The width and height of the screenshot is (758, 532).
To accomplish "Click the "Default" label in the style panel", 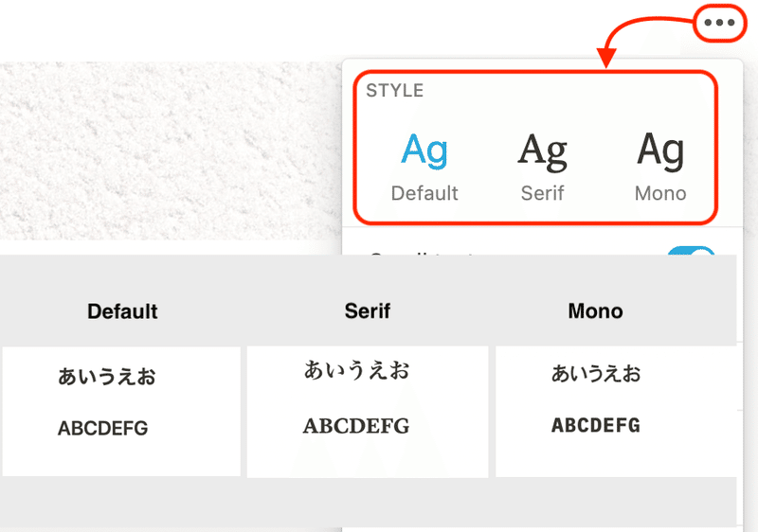I will coord(424,193).
